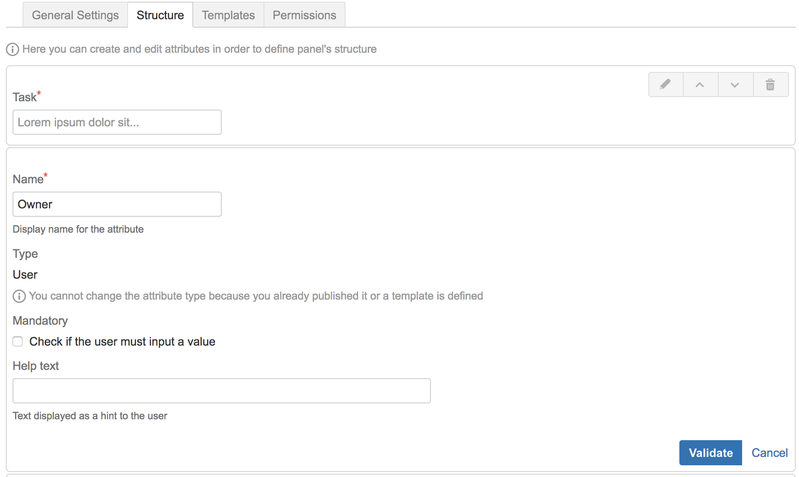Click the Cancel link
Image resolution: width=799 pixels, height=477 pixels.
pos(769,453)
